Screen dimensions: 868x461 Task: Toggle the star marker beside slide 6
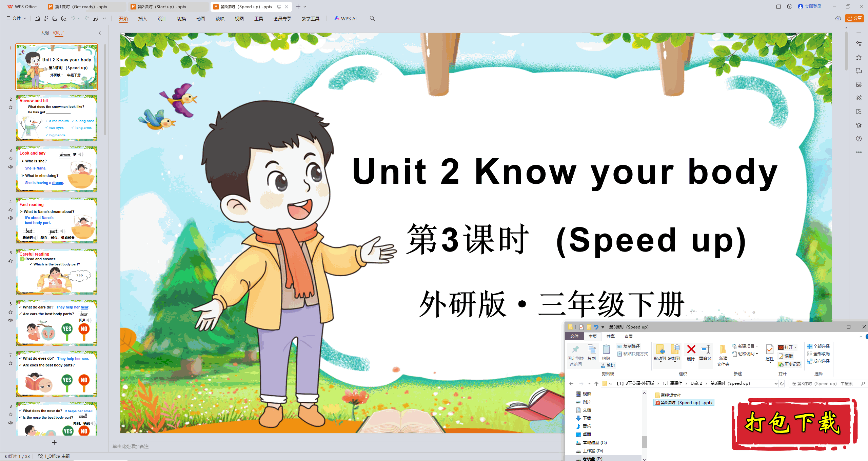click(11, 312)
